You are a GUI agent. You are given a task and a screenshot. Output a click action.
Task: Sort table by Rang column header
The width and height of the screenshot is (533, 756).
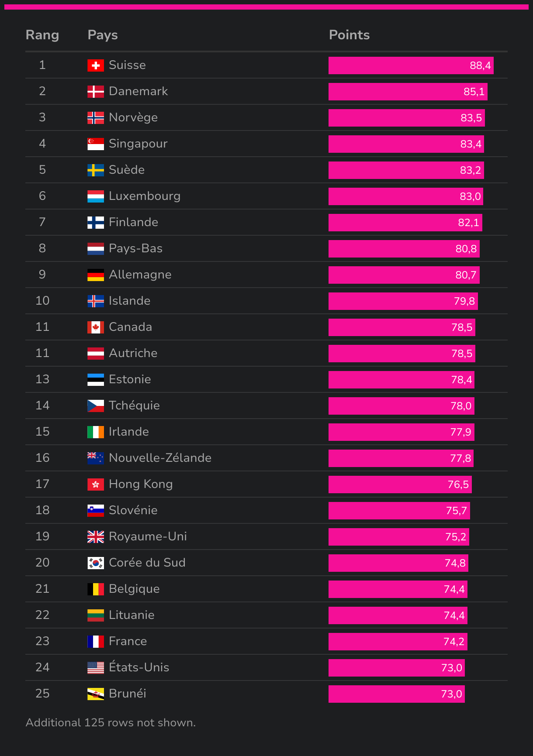(42, 35)
